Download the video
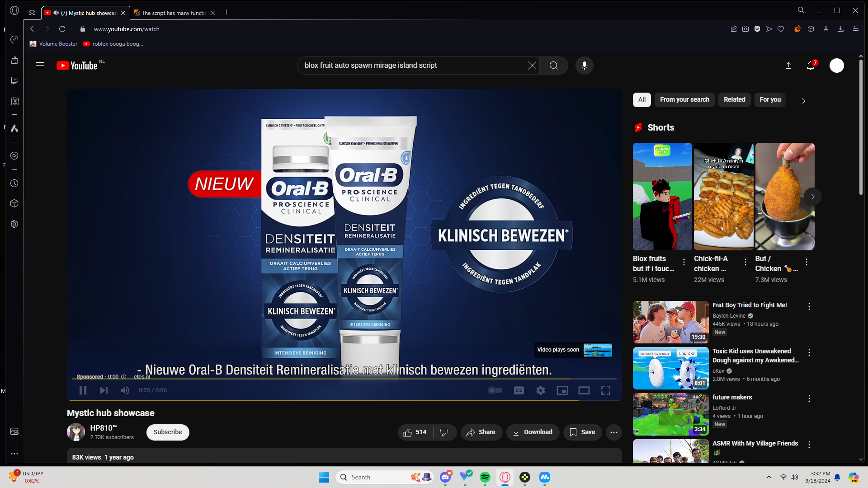868x488 pixels. coord(533,432)
